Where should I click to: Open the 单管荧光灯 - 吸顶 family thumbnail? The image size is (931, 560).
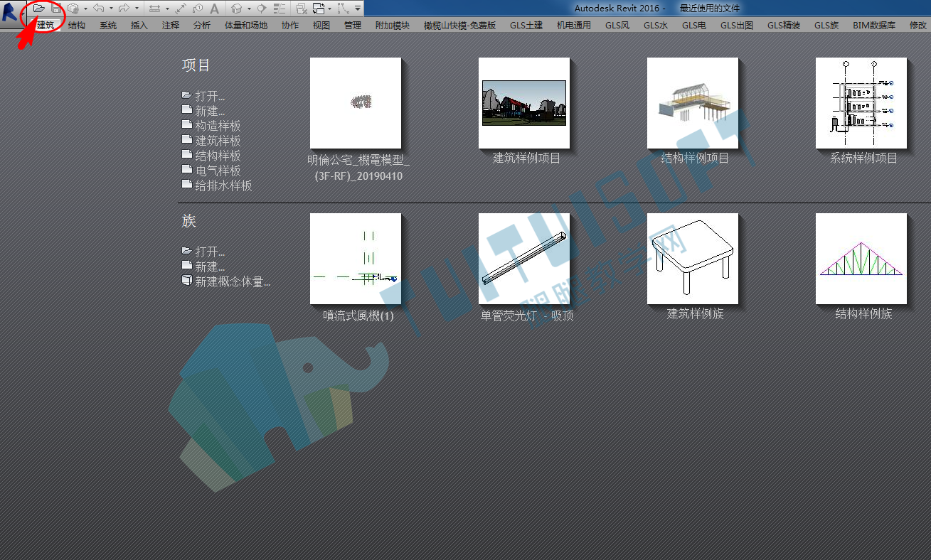tap(524, 259)
